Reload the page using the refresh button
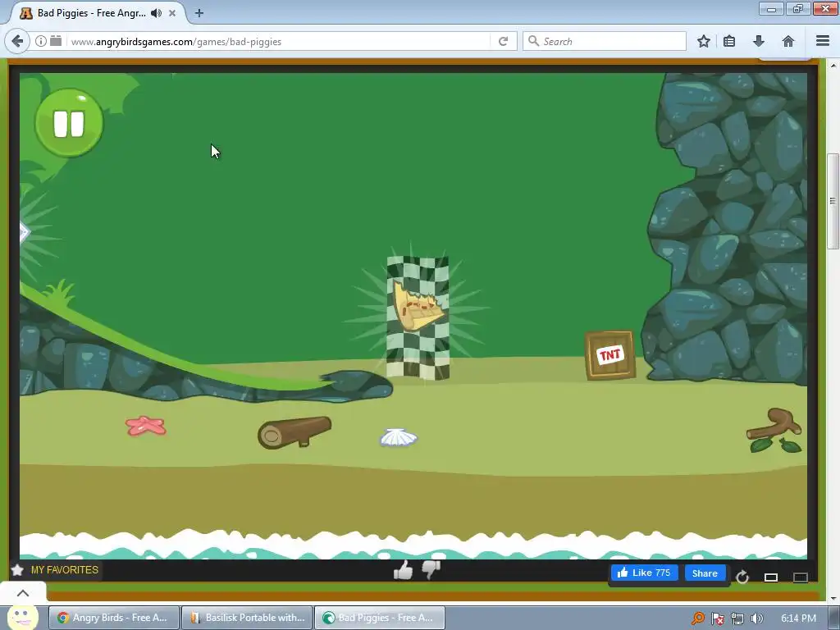The height and width of the screenshot is (630, 840). [x=503, y=41]
